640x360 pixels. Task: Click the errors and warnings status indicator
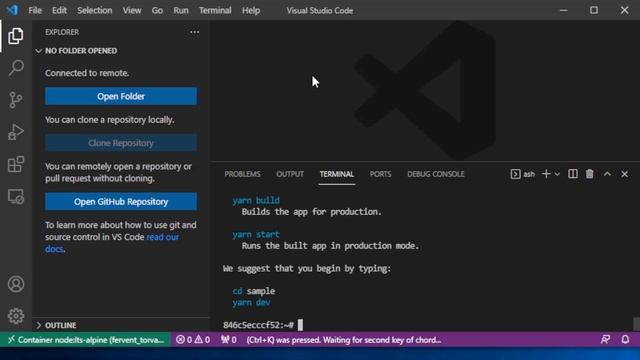[x=193, y=340]
